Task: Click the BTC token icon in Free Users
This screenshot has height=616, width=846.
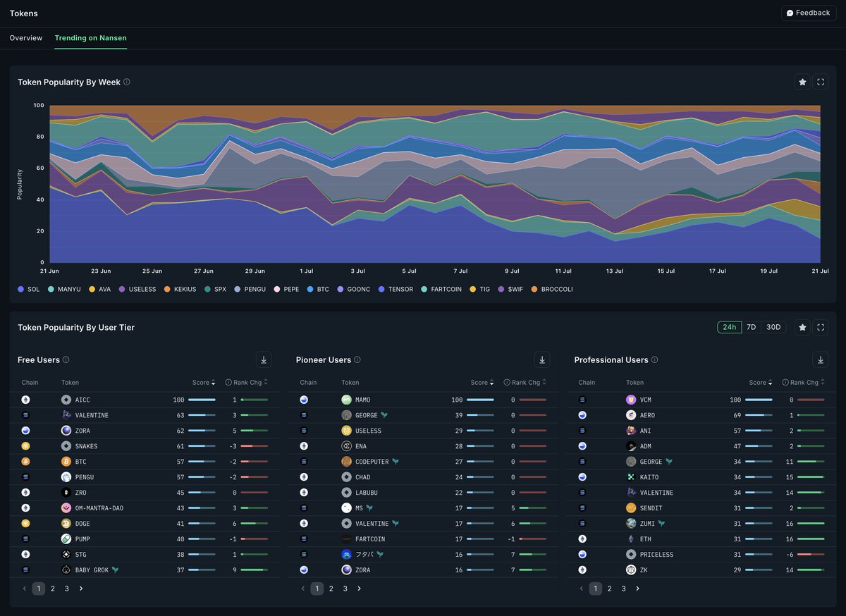Action: [66, 462]
